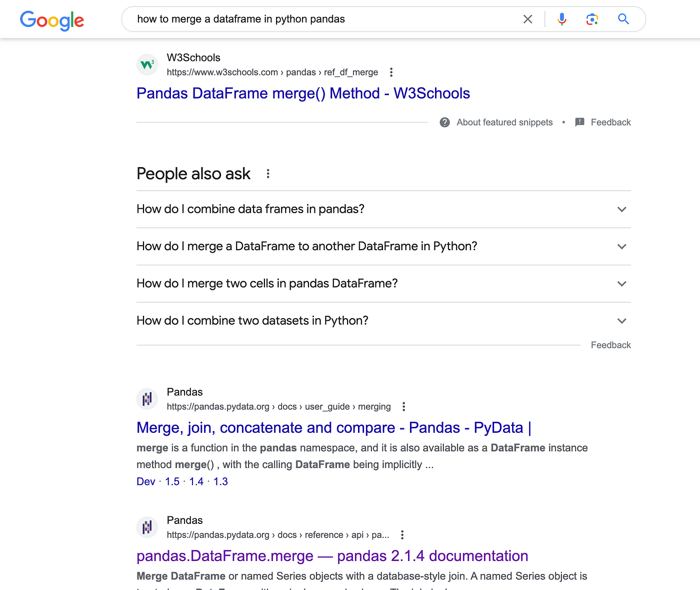Start voice search with microphone
Viewport: 700px width, 590px height.
click(x=562, y=19)
